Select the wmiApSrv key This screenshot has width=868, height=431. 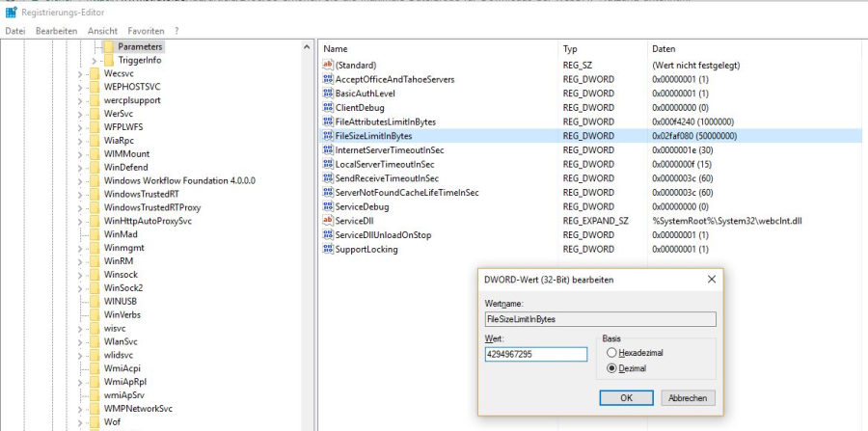[x=122, y=395]
